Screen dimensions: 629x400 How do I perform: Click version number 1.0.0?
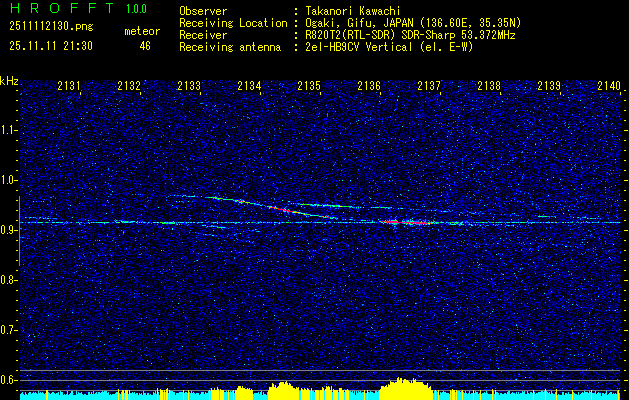pos(136,9)
